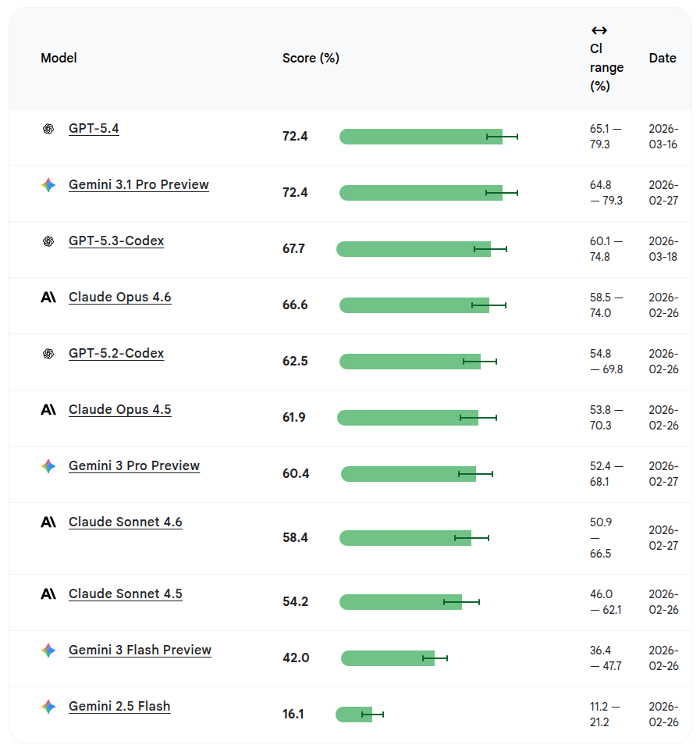Click the Anthropic logo beside Claude Opus 4.6
Viewport: 700px width, 752px height.
coord(48,298)
